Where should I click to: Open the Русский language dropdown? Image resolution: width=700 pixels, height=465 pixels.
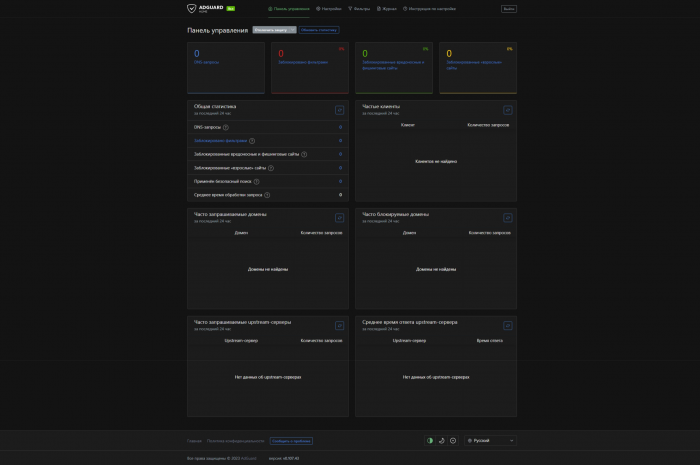pyautogui.click(x=491, y=440)
